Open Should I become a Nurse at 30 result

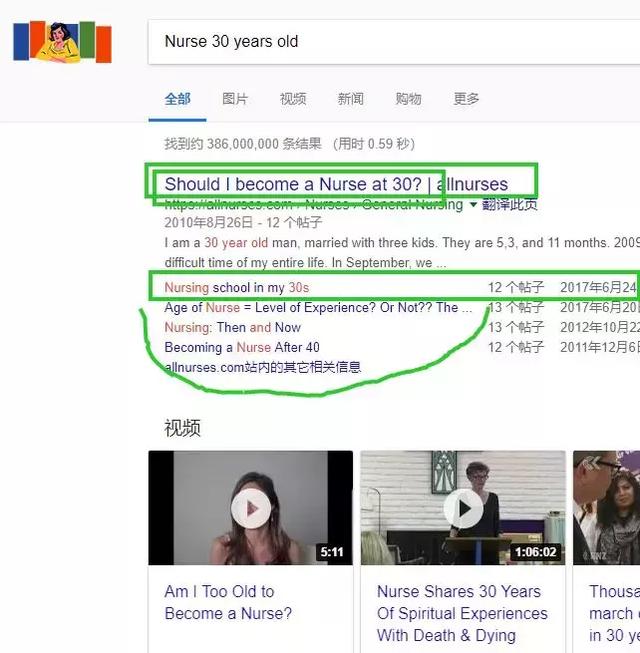click(x=336, y=184)
